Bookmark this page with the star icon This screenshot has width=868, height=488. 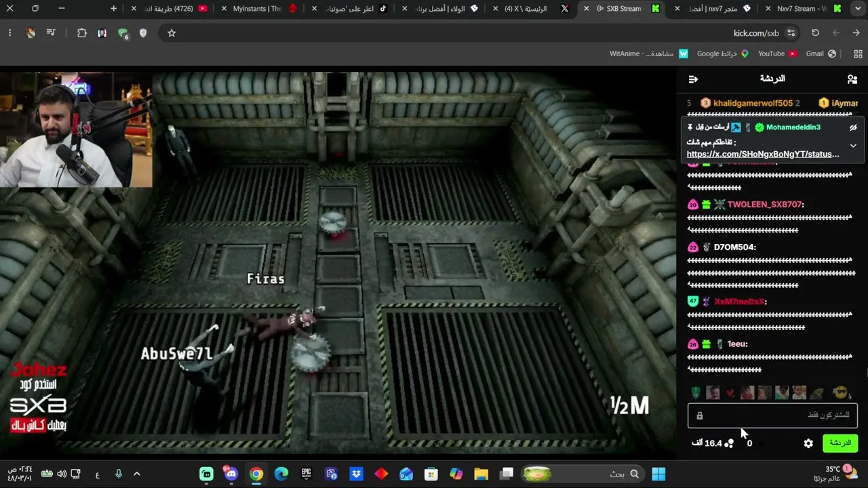coord(172,33)
